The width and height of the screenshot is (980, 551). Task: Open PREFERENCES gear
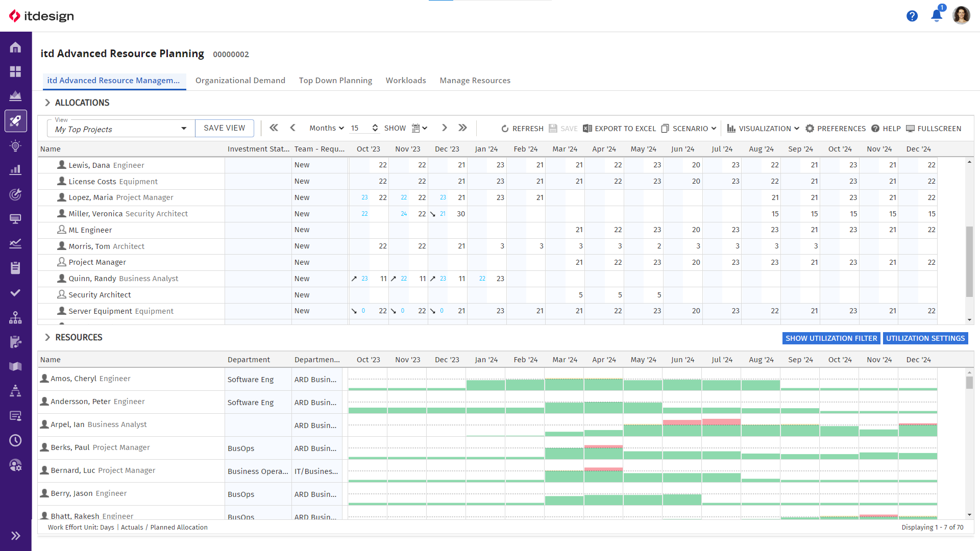836,129
